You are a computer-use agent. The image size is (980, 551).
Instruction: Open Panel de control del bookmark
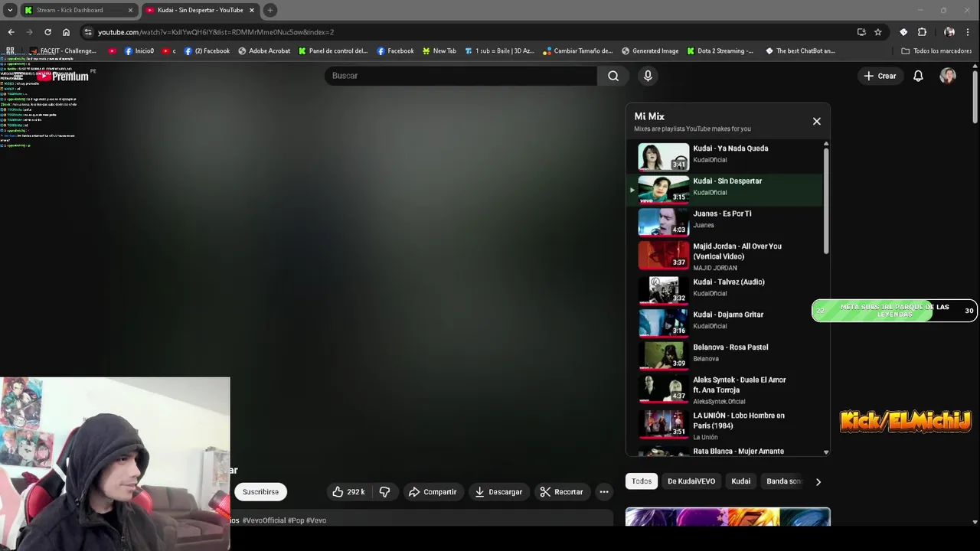click(x=333, y=51)
